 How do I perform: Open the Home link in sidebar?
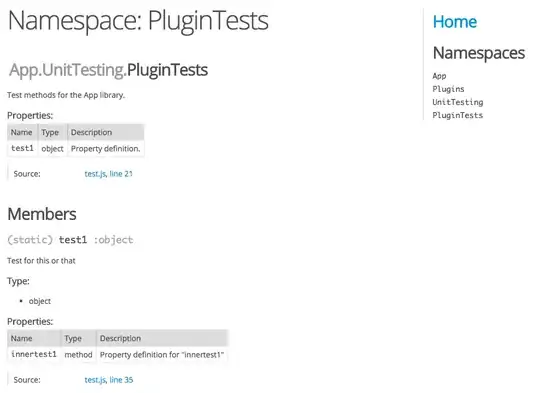pyautogui.click(x=455, y=22)
